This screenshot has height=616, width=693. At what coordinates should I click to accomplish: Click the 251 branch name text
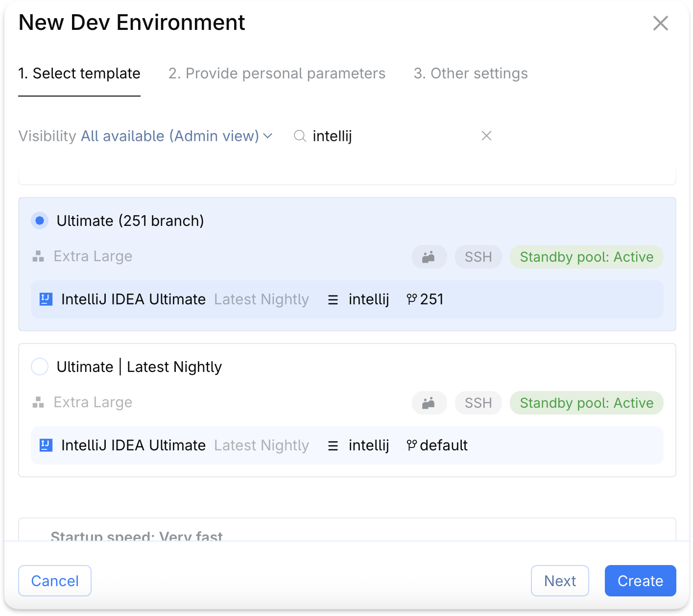coord(431,299)
